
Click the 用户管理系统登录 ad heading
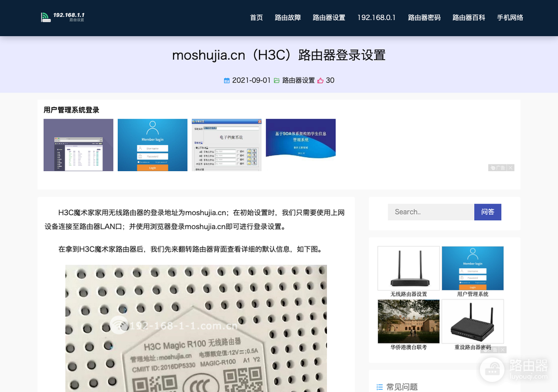[71, 110]
